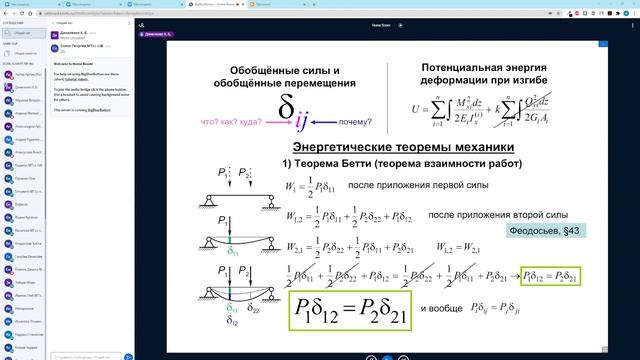Open the BigBlueButton link in welcome message
The image size is (640, 360).
[x=99, y=110]
